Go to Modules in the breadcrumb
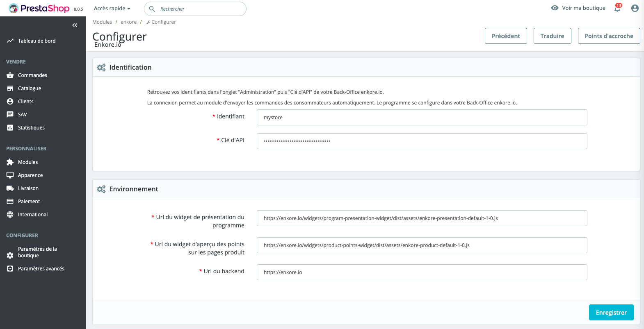This screenshot has height=329, width=644. [x=102, y=22]
